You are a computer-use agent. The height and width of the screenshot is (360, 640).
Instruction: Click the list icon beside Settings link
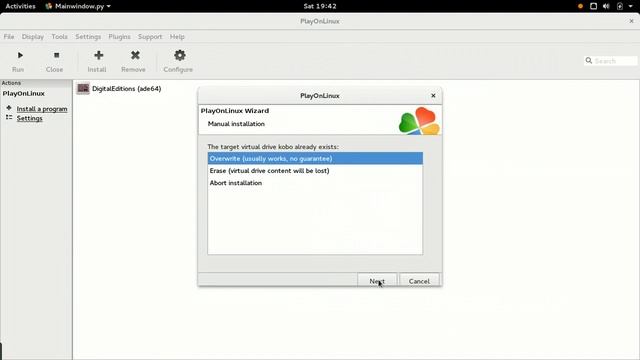pyautogui.click(x=9, y=118)
